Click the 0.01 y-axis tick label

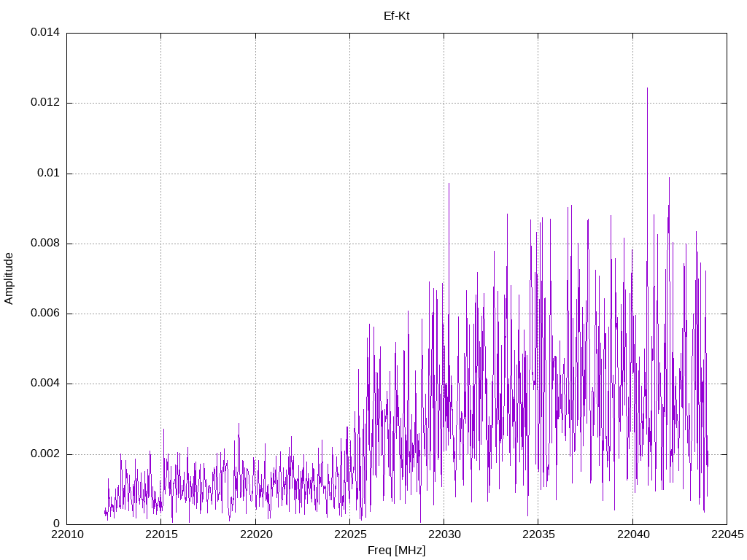(x=48, y=174)
